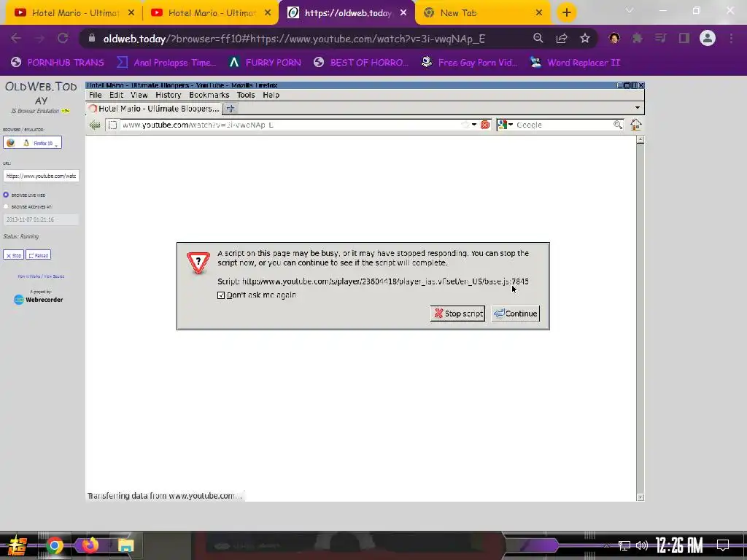Open the Word Replacer II bookmark
Viewport: 747px width, 560px height.
pos(576,63)
